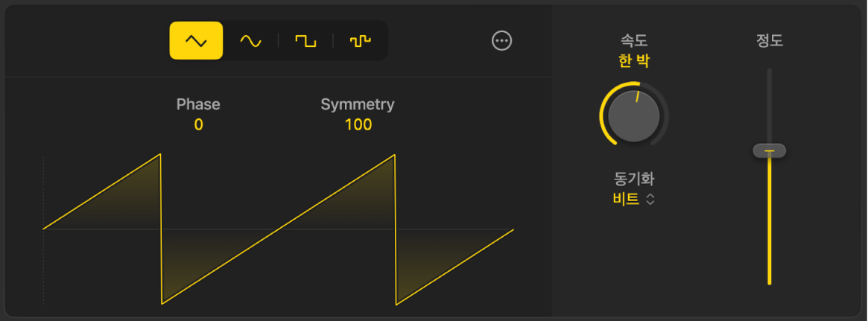Click the sawtooth waveform display

pyautogui.click(x=278, y=229)
